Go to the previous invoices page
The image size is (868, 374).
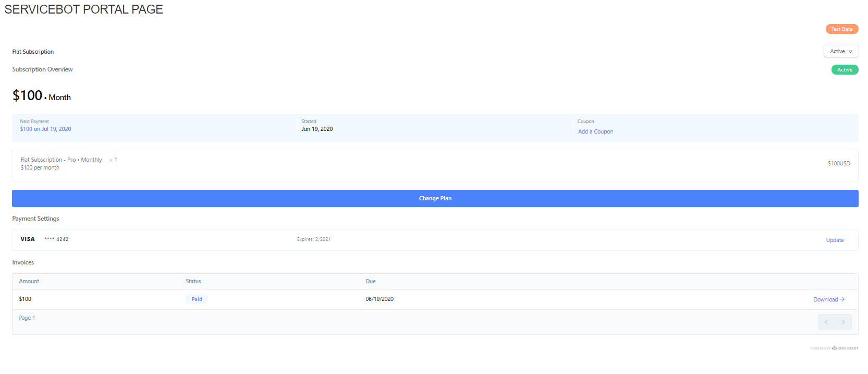click(826, 322)
